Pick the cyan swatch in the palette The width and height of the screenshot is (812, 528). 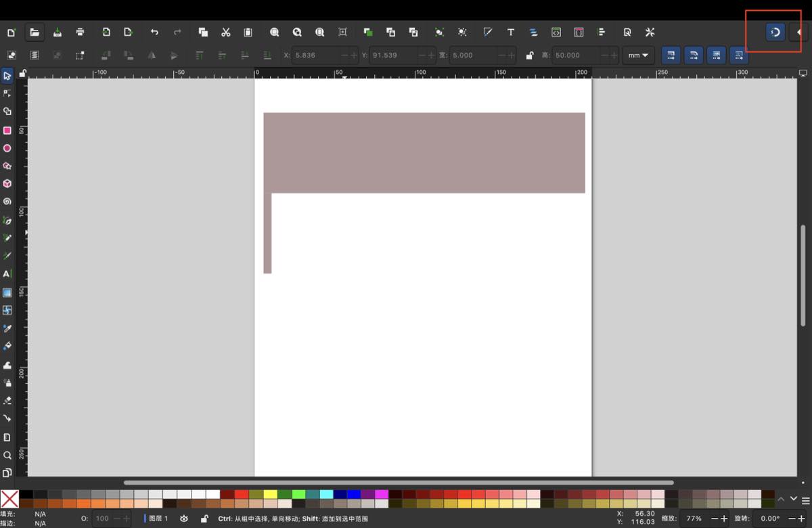click(x=327, y=494)
